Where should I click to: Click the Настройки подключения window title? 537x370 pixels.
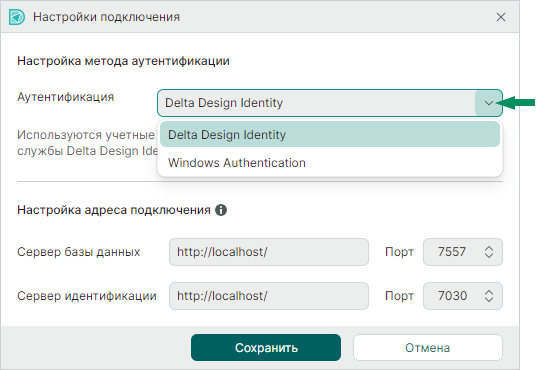tap(106, 17)
